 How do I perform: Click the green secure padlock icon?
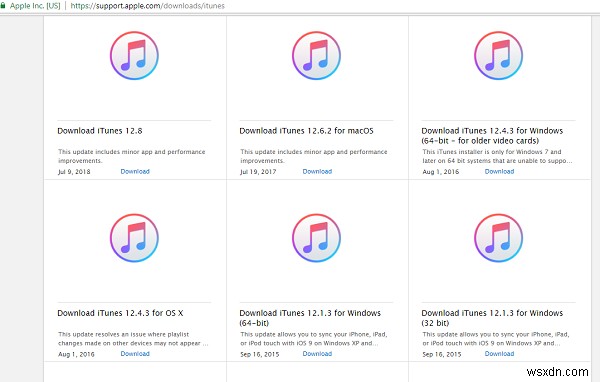[x=3, y=5]
